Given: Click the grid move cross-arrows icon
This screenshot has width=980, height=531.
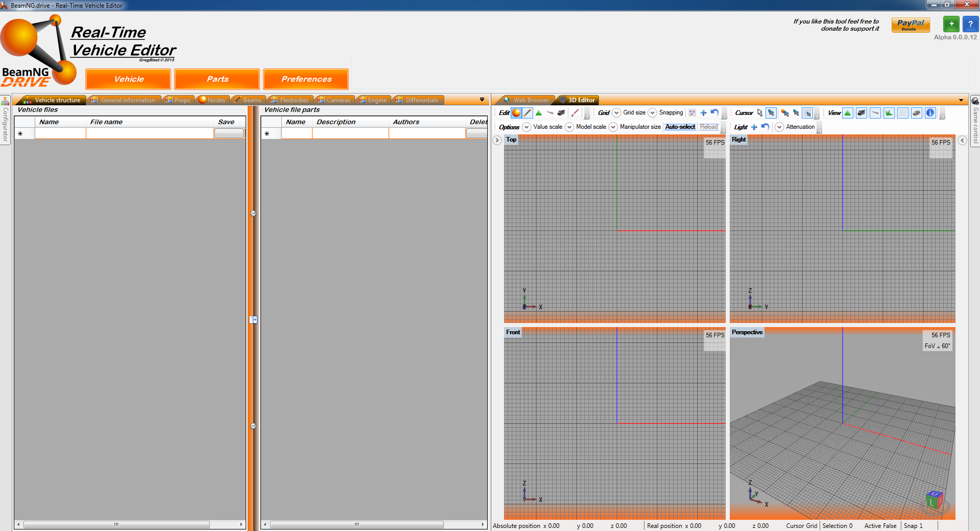Looking at the screenshot, I should (703, 113).
